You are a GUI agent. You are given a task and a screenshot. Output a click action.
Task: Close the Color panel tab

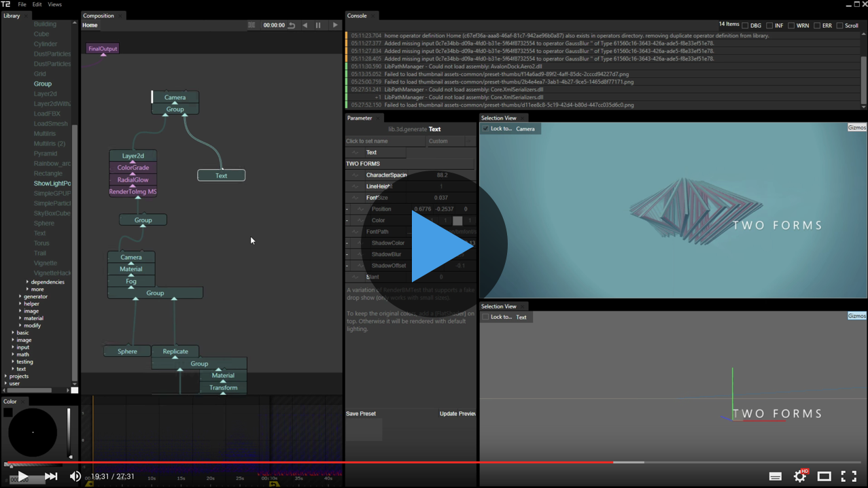(22, 402)
